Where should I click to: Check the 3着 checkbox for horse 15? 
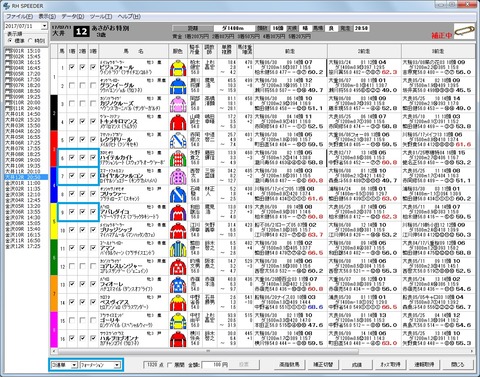pyautogui.click(x=93, y=320)
